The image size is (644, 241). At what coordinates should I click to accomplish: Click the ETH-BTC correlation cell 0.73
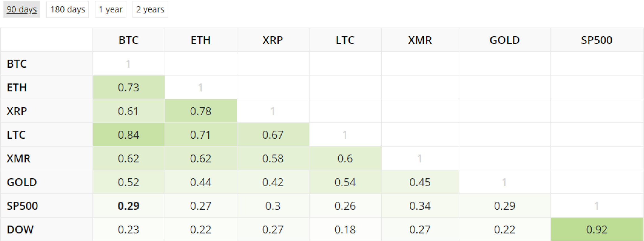[128, 88]
